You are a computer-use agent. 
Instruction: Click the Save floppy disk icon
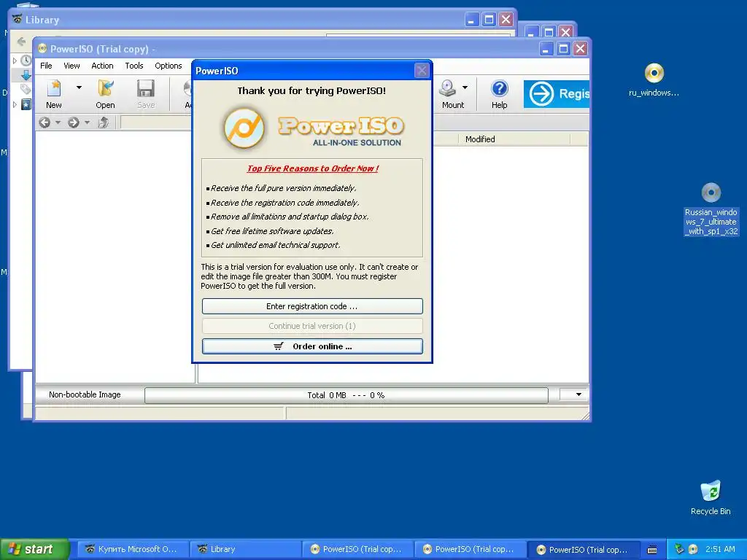(x=146, y=88)
